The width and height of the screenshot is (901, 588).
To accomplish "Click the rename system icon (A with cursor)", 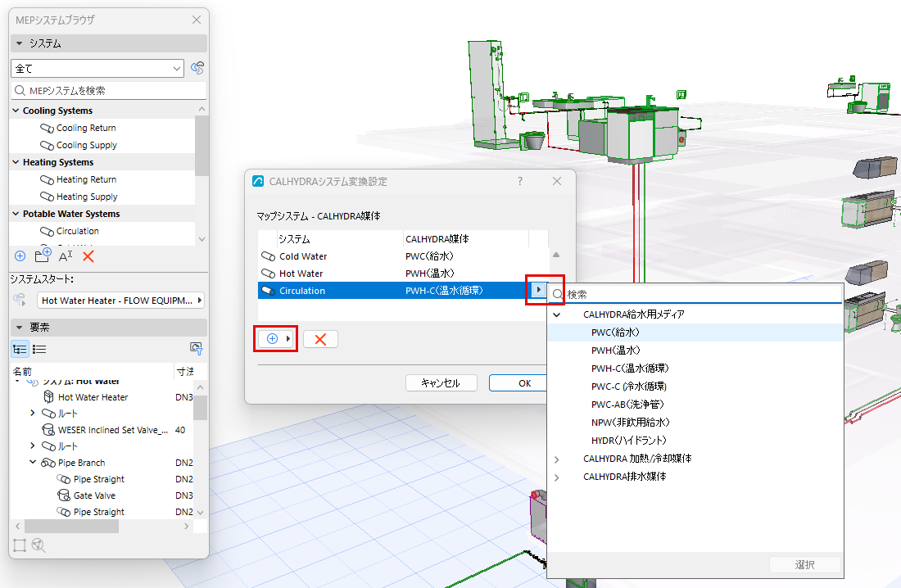I will [x=66, y=256].
